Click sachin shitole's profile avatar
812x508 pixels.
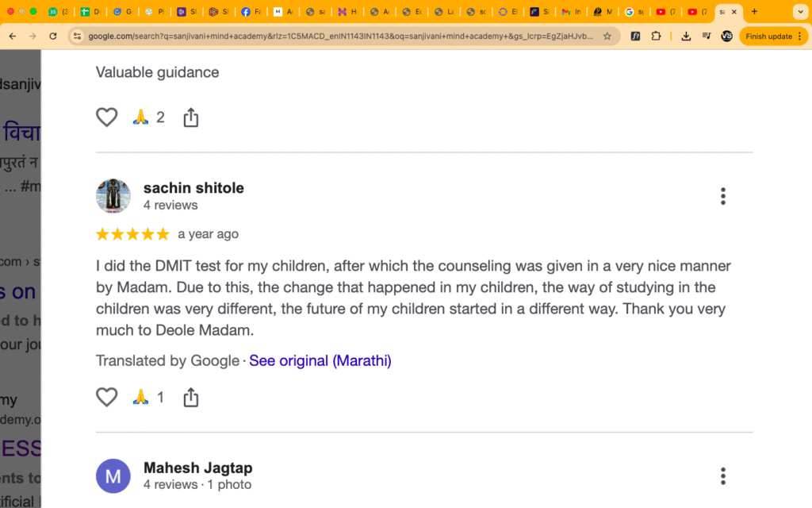113,195
